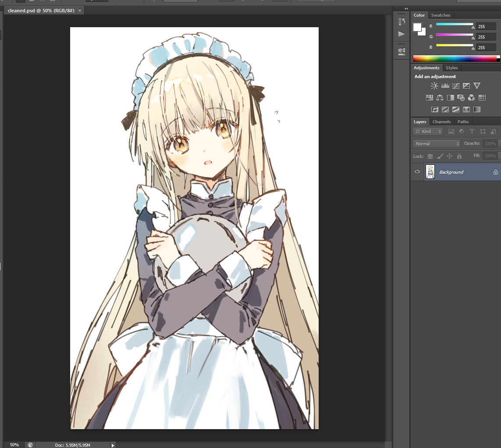Filter layers by type layers icon
The height and width of the screenshot is (448, 501).
click(472, 132)
